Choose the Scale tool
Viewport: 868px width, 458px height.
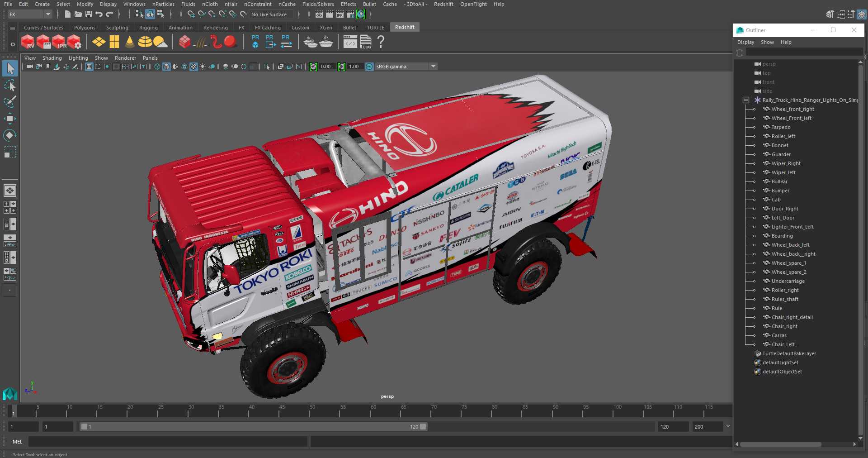click(x=10, y=152)
